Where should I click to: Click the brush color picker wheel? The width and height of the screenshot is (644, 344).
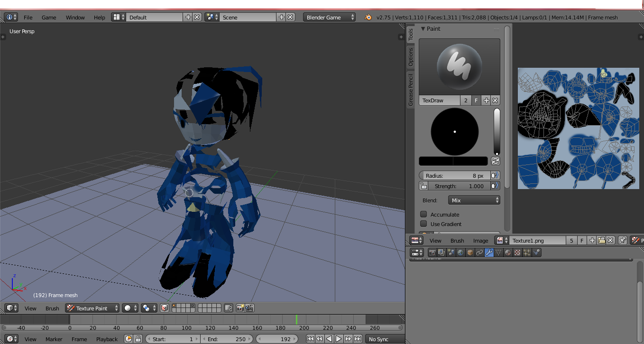[x=454, y=131]
